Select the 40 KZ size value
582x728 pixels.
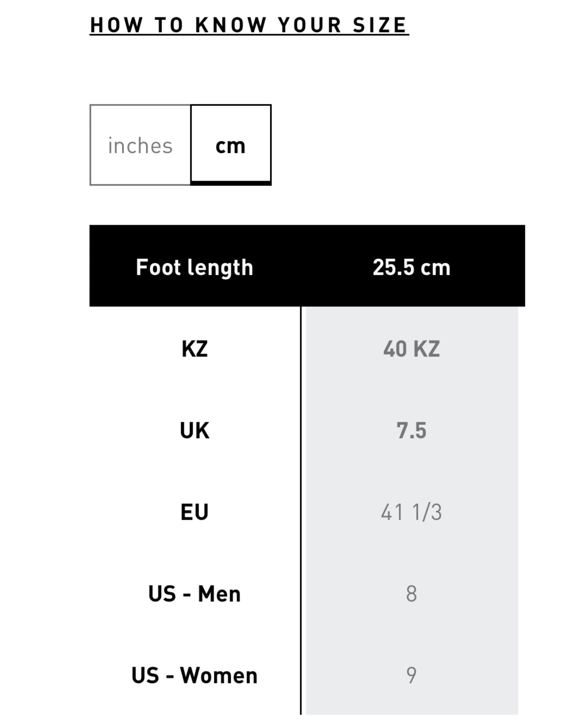[411, 349]
